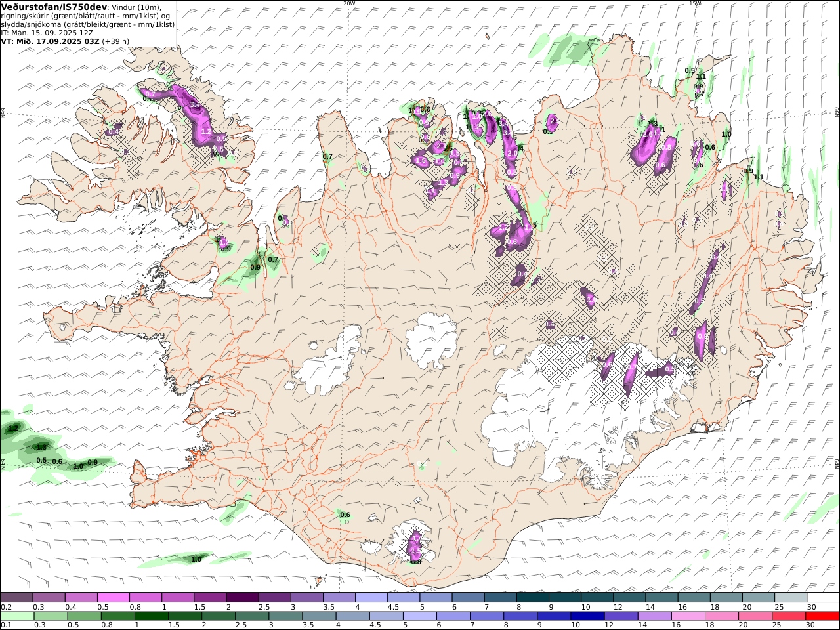This screenshot has width=840, height=630.
Task: Click the '0.2' label under the snow scale
Action: pos(6,607)
